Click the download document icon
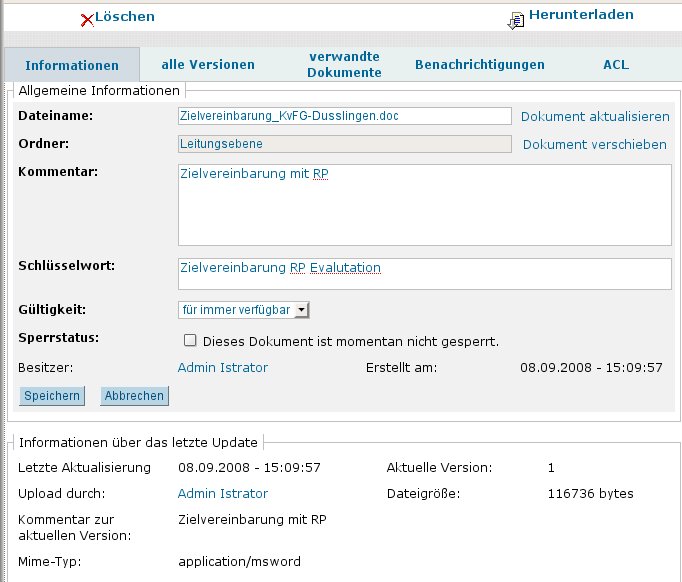The image size is (682, 582). [x=516, y=20]
